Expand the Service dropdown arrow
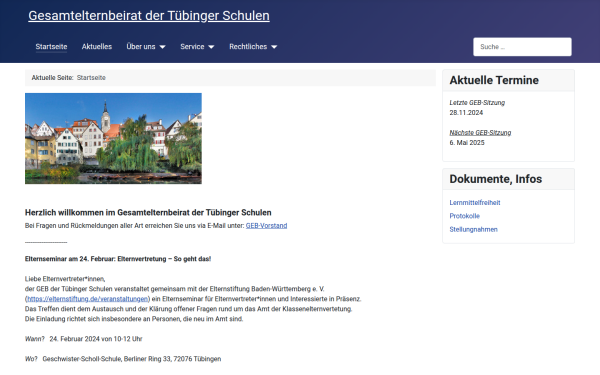 pyautogui.click(x=211, y=47)
